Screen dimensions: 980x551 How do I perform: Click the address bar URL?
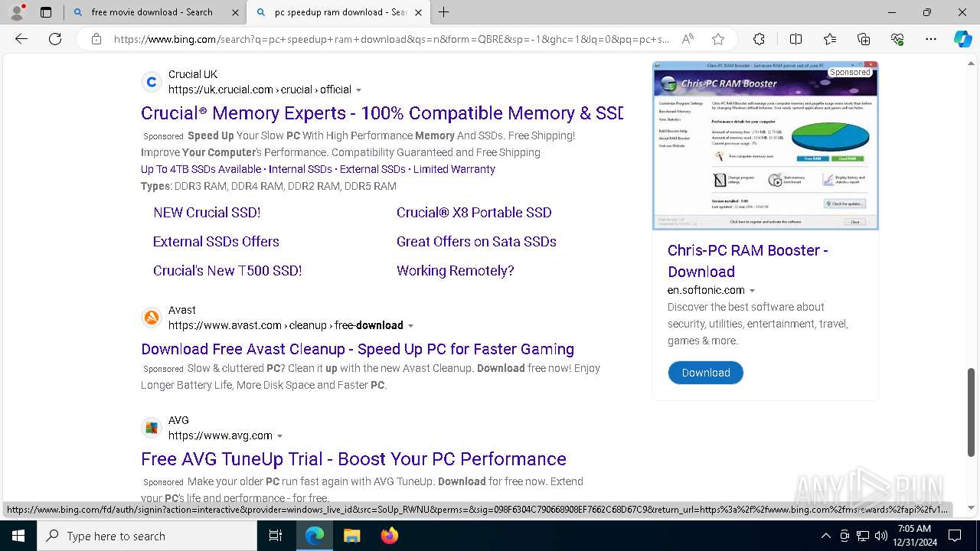click(391, 39)
